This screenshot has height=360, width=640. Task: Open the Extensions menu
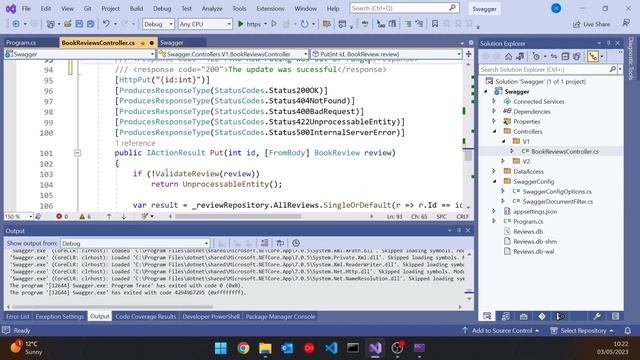pos(270,8)
